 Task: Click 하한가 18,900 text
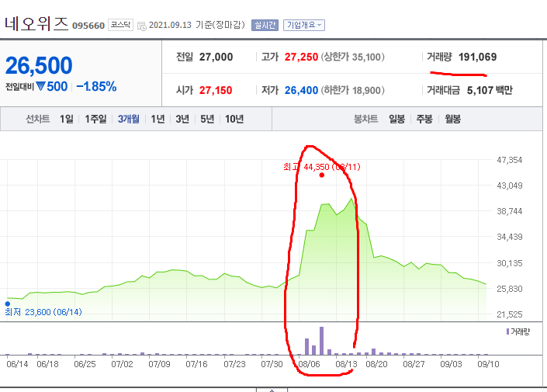[353, 90]
